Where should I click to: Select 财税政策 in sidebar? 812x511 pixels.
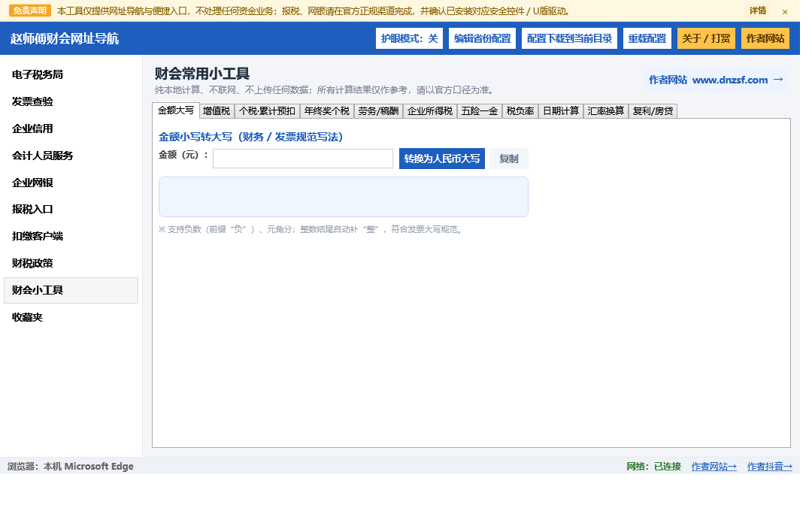(x=71, y=263)
